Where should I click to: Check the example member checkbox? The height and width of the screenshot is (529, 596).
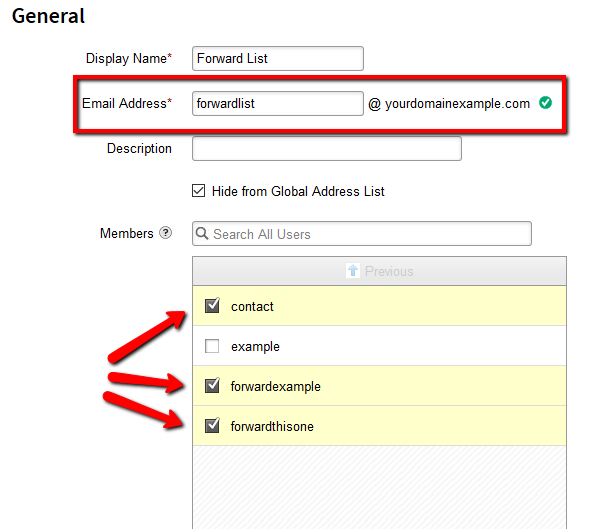click(x=212, y=346)
